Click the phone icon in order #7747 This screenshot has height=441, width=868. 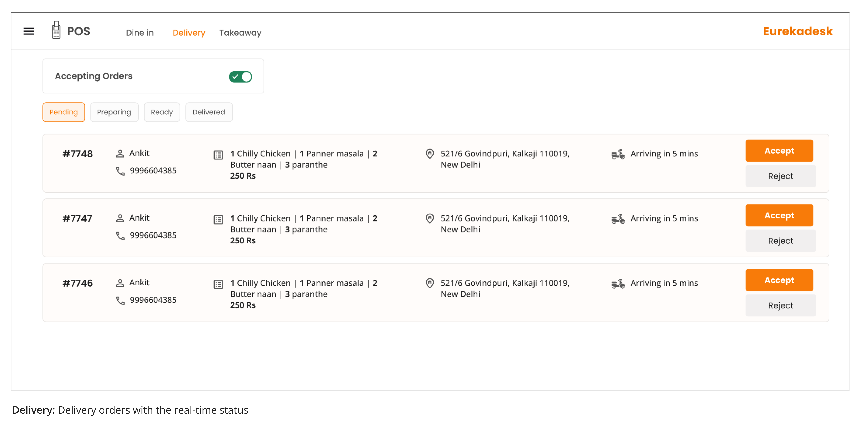click(x=120, y=236)
